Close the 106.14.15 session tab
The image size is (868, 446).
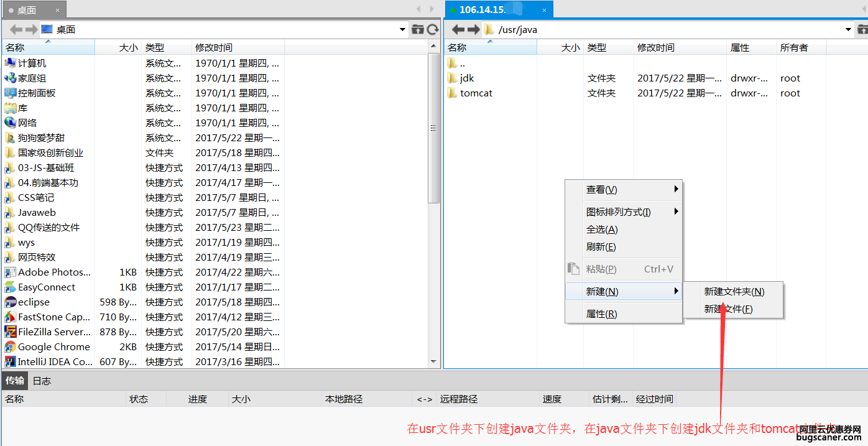(544, 10)
